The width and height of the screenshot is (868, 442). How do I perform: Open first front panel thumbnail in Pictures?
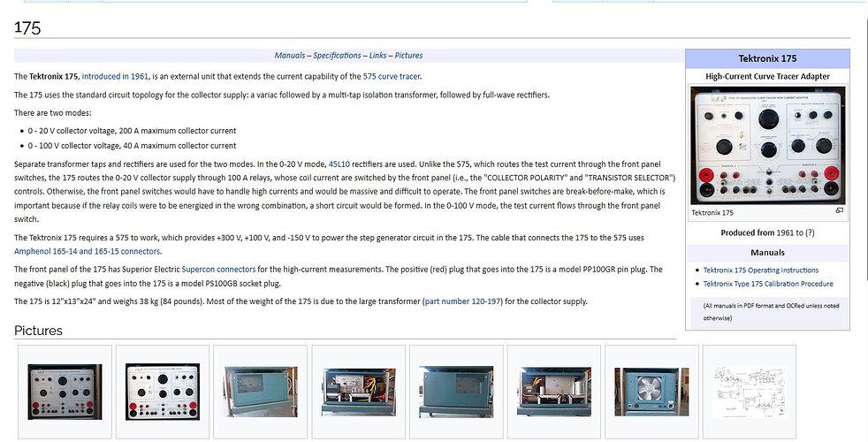[x=65, y=392]
